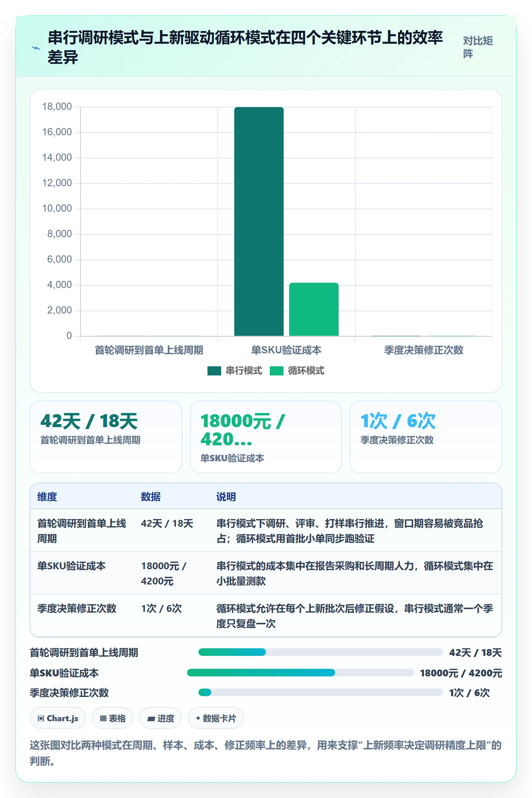Click the 季度决策修正次数 x-axis label
Viewport: 532px width, 798px height.
(x=424, y=350)
